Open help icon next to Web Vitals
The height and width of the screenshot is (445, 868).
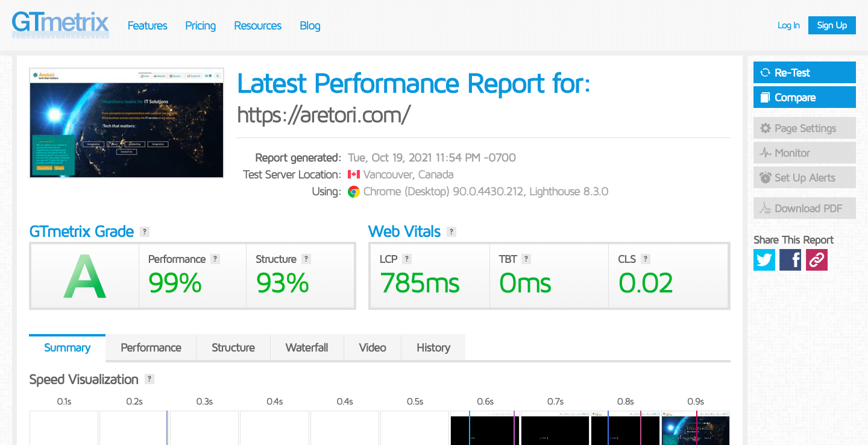(451, 232)
